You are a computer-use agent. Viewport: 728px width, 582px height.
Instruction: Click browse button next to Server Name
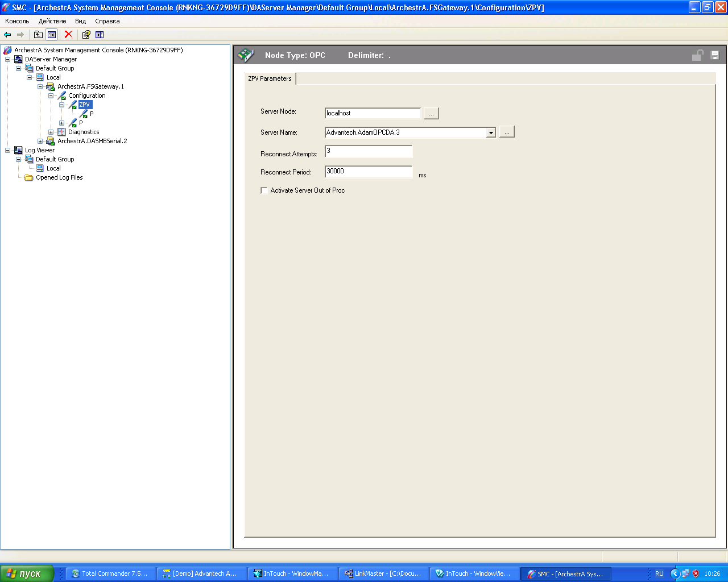[507, 132]
